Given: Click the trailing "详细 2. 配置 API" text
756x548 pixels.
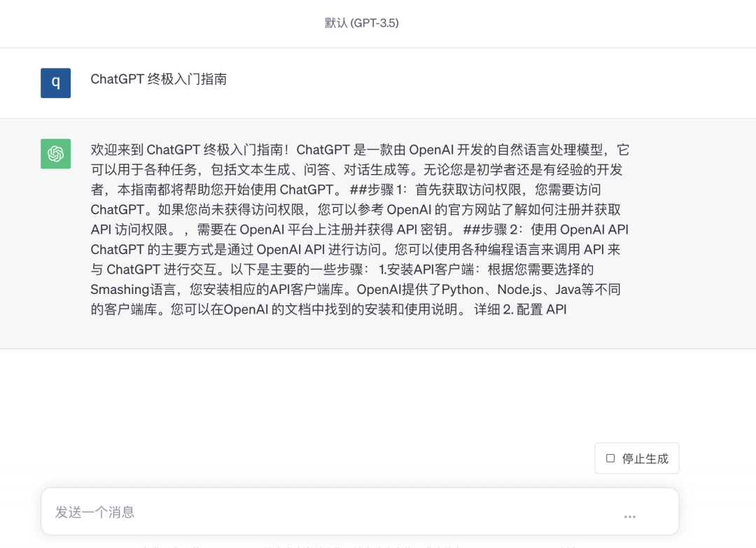Looking at the screenshot, I should pyautogui.click(x=520, y=309).
